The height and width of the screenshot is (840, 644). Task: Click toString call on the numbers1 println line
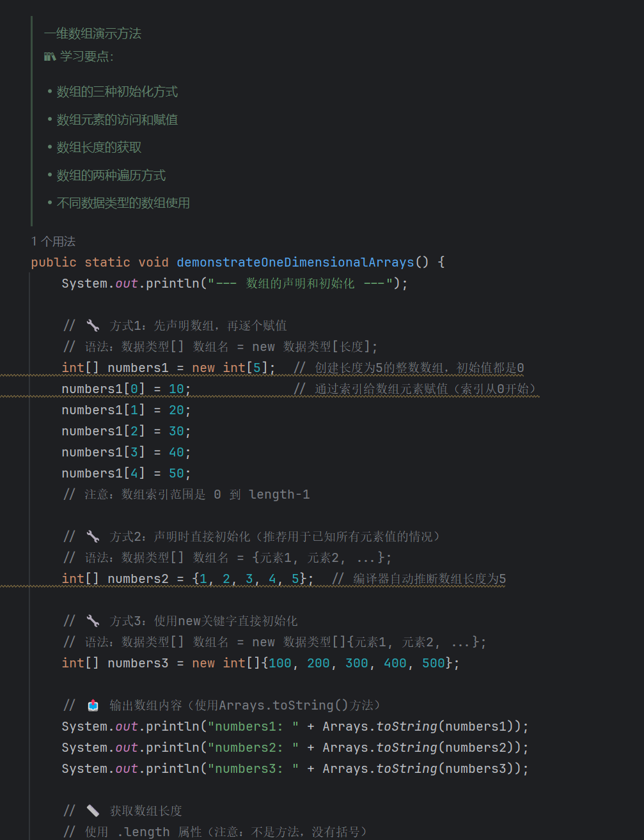[407, 726]
